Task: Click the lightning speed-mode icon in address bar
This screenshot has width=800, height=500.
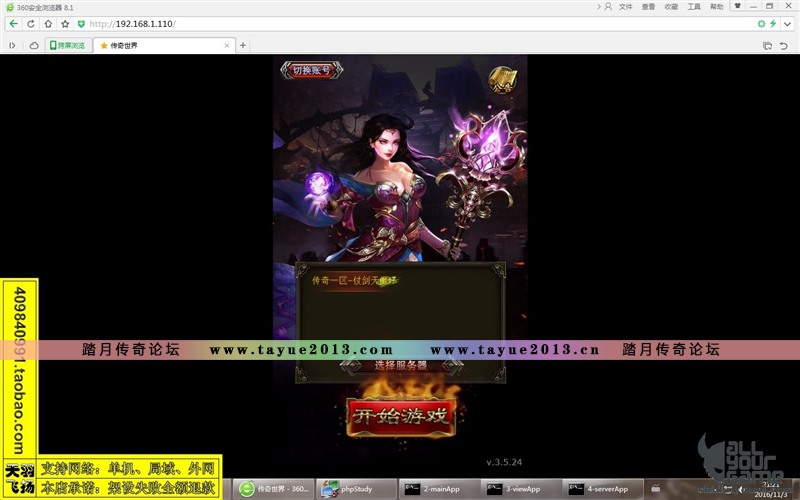Action: pos(772,23)
